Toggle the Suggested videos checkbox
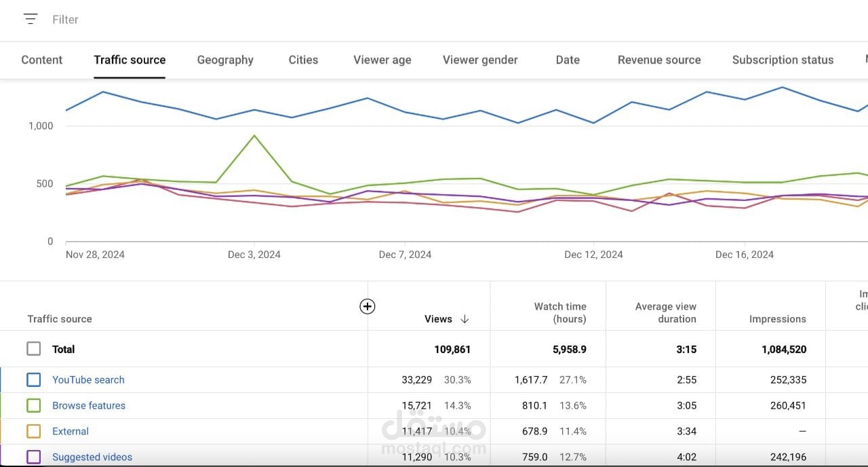The image size is (868, 467). tap(34, 457)
